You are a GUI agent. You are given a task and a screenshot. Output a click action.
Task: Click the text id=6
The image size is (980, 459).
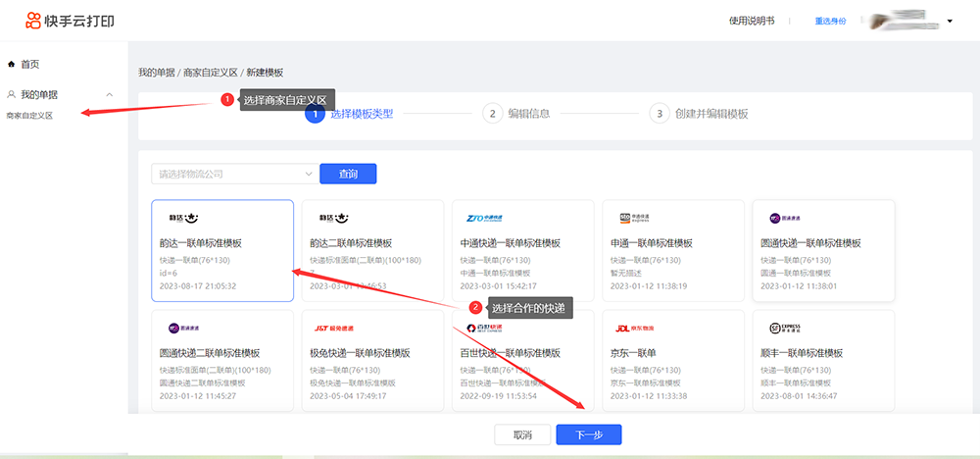pos(169,274)
